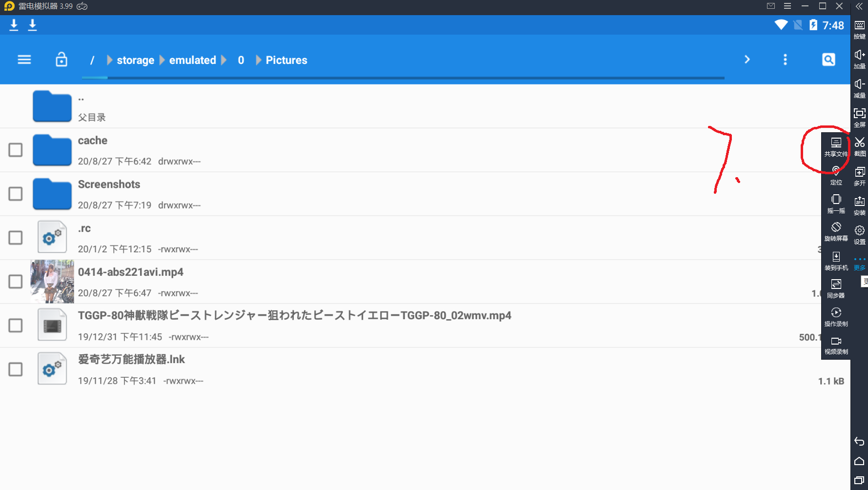Click the root access lock icon

point(61,60)
